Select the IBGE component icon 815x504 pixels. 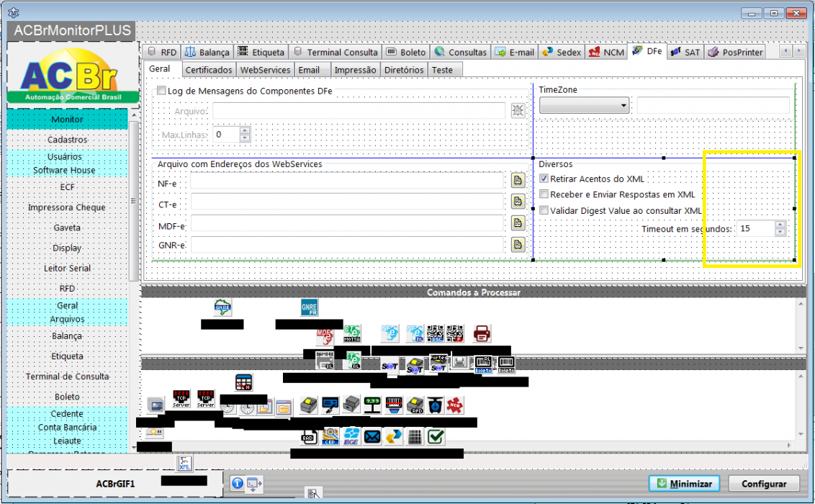[x=351, y=436]
